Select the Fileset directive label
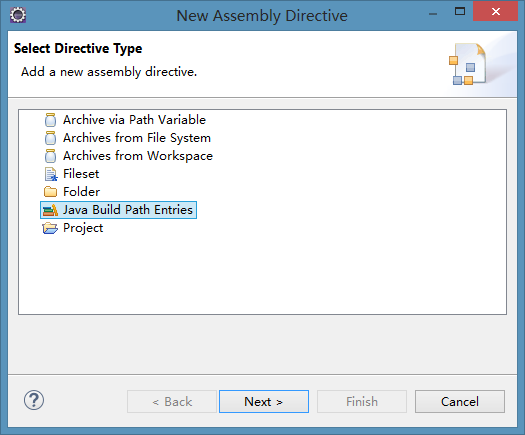The image size is (525, 435). click(x=81, y=174)
